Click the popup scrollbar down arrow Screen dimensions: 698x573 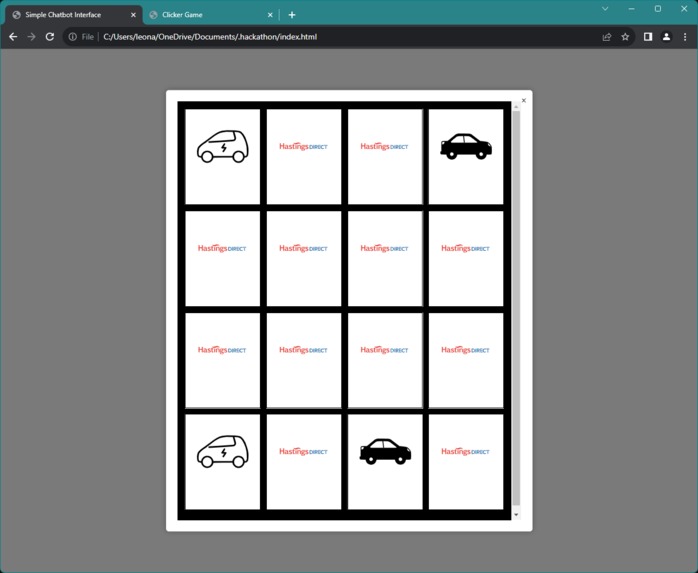[516, 515]
